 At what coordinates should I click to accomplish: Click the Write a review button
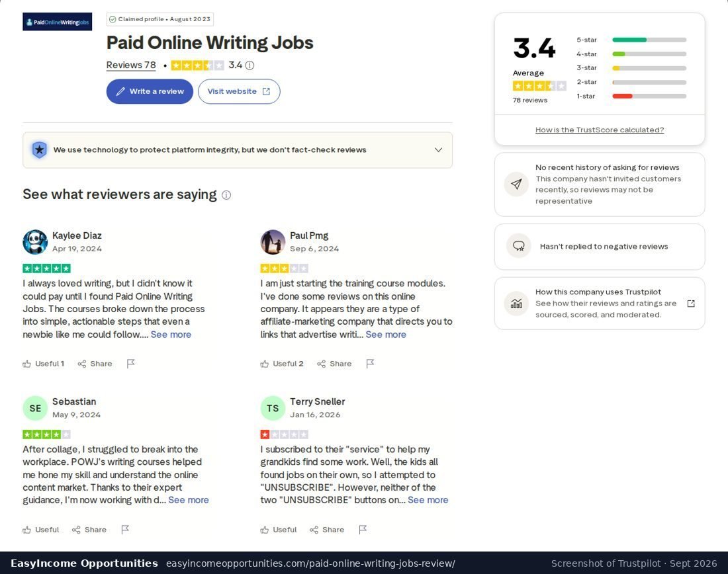point(150,91)
